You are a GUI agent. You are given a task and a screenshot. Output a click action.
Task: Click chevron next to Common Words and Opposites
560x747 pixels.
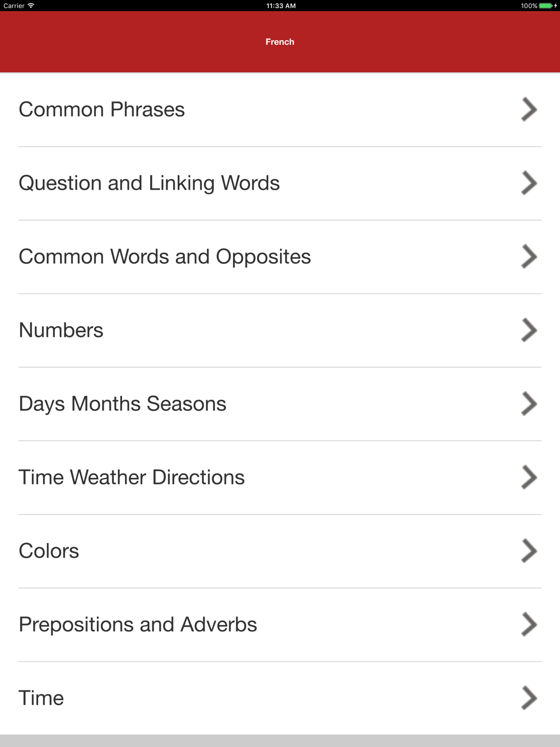coord(529,256)
